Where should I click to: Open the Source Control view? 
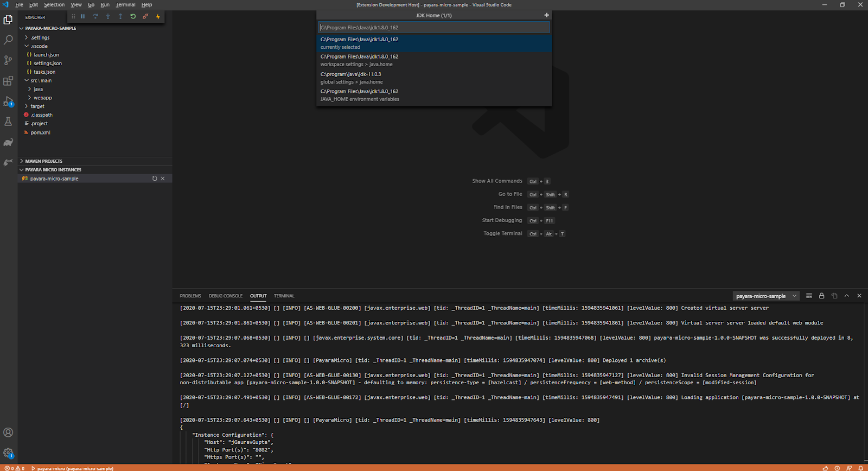click(x=8, y=60)
